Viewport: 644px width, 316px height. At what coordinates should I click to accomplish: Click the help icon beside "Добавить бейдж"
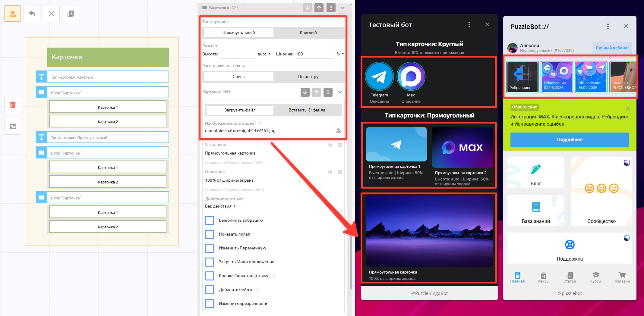pyautogui.click(x=258, y=290)
